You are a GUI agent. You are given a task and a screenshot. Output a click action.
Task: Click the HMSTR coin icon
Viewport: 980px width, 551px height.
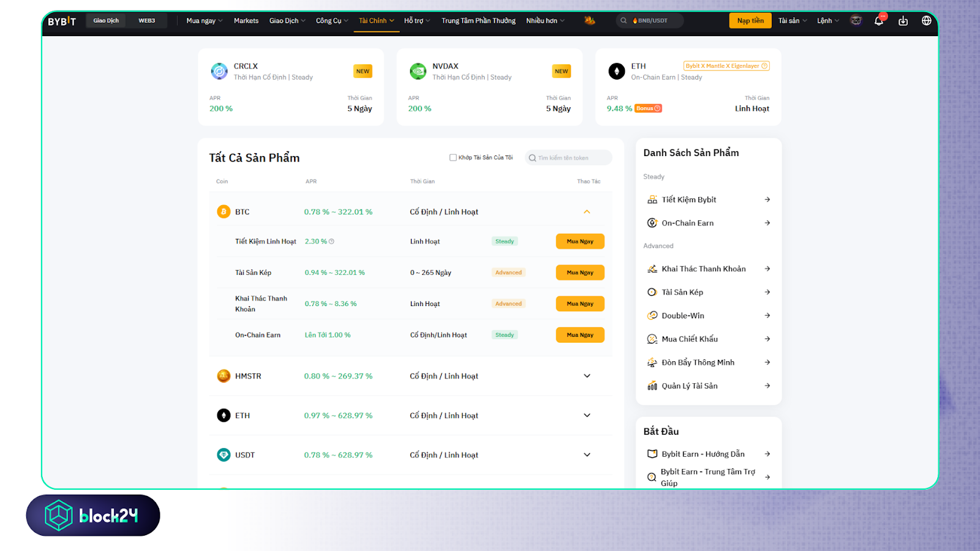(x=224, y=376)
